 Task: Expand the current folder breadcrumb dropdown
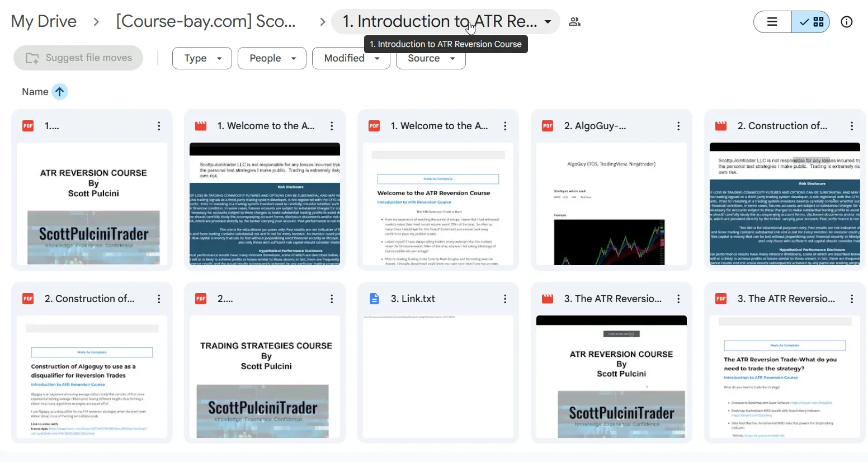click(548, 22)
